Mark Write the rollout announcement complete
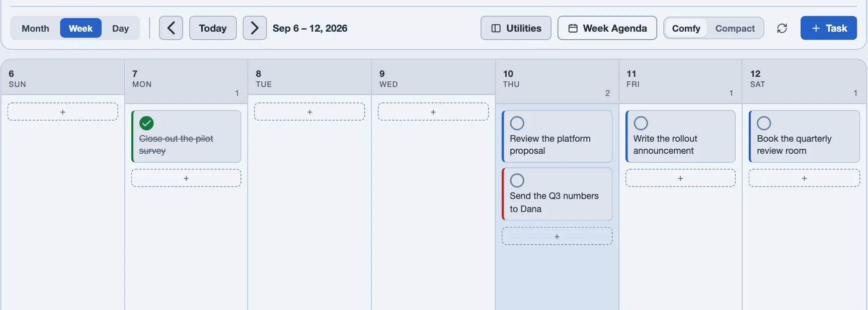This screenshot has height=310, width=868. [x=641, y=123]
